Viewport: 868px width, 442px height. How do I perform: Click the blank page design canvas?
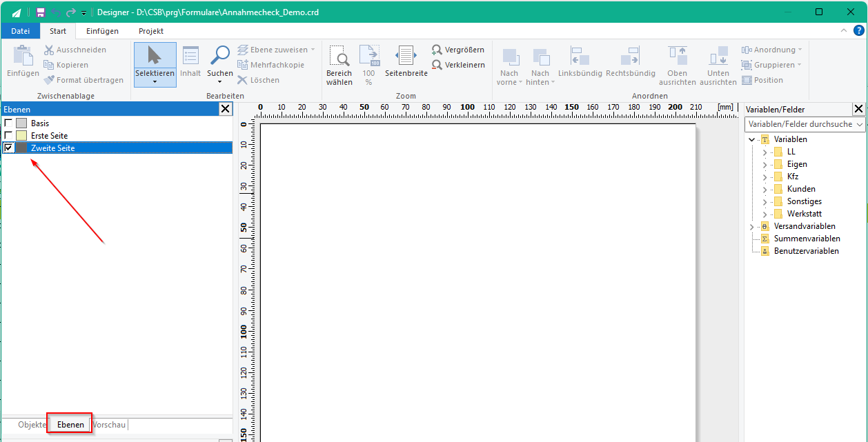coord(477,283)
